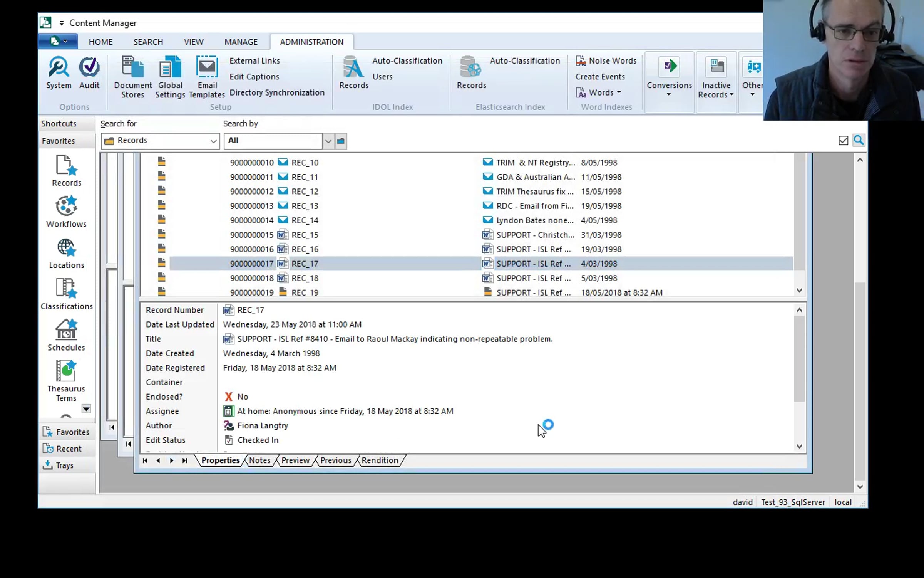The height and width of the screenshot is (578, 924).
Task: Click IDOL Index Records icon
Action: pos(353,73)
